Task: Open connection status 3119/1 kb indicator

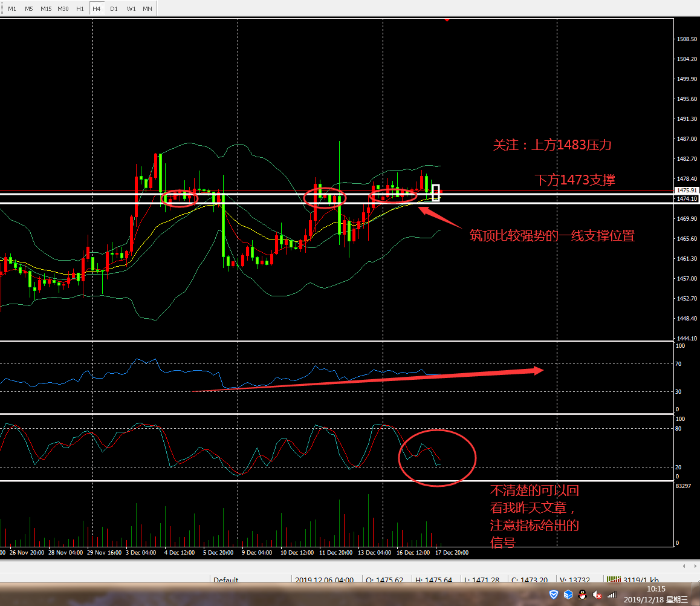Action: pyautogui.click(x=632, y=579)
